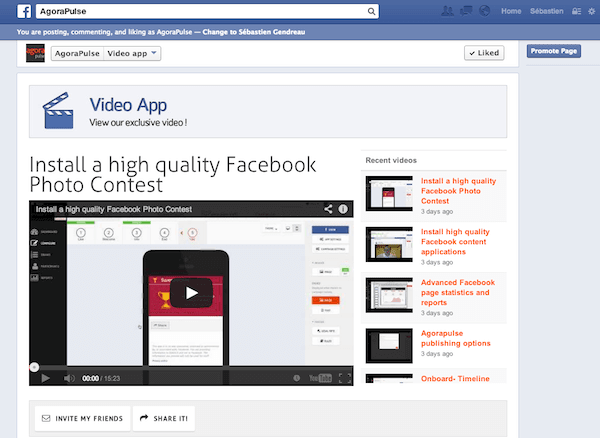
Task: Click the Video App clapperboard icon
Action: click(x=58, y=110)
